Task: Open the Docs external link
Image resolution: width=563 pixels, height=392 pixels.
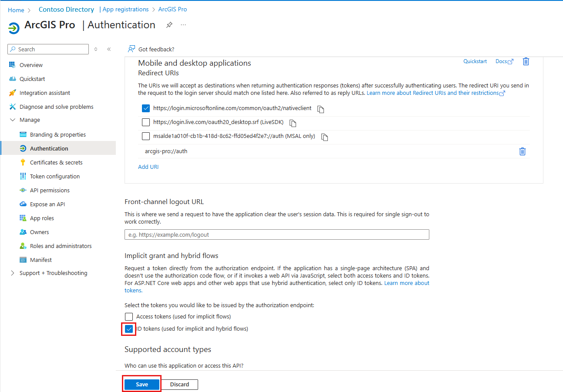Action: (505, 61)
